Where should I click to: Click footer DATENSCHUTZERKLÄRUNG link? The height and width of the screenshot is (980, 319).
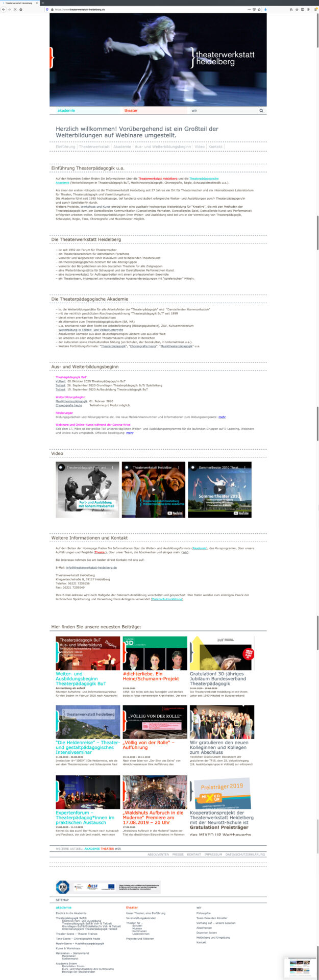[246, 854]
